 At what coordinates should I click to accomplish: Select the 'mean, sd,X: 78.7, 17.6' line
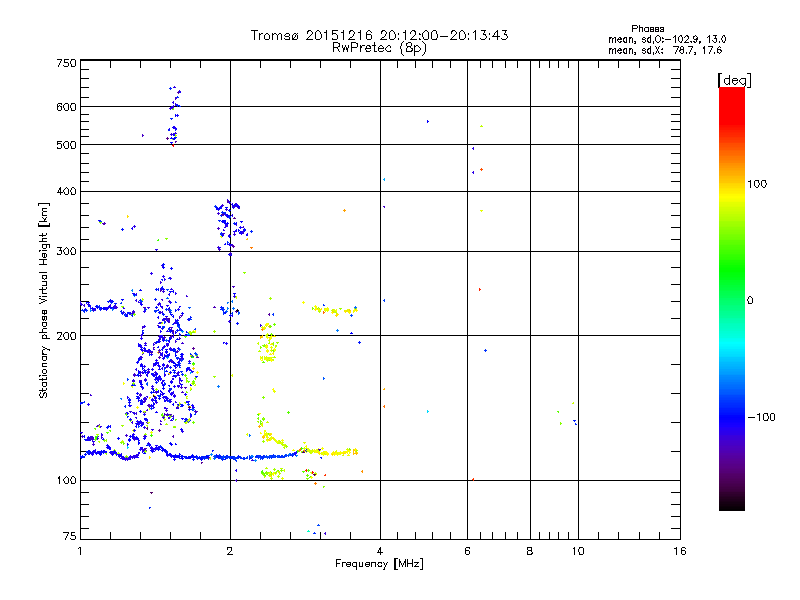[665, 50]
